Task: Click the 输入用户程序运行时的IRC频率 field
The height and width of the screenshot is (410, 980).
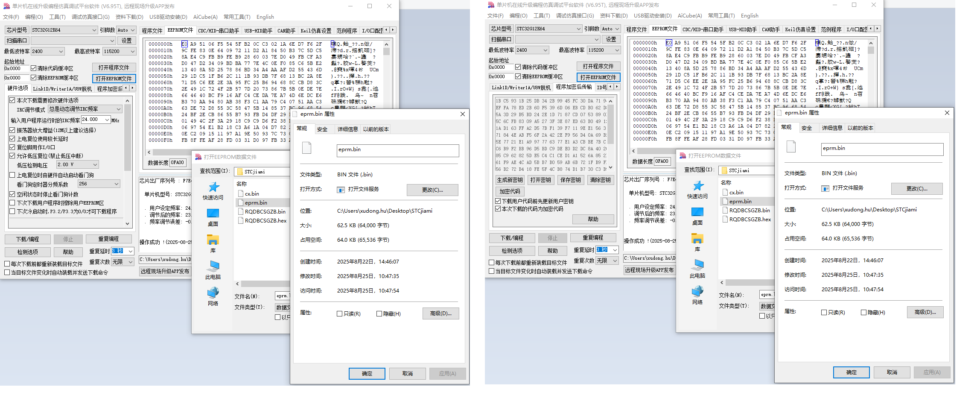Action: [92, 120]
